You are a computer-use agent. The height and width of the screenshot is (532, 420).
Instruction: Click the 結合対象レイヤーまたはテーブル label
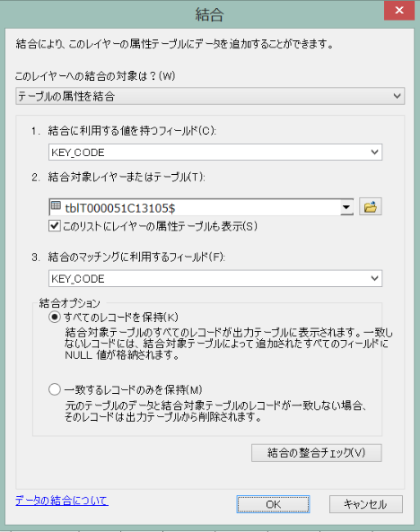(127, 177)
